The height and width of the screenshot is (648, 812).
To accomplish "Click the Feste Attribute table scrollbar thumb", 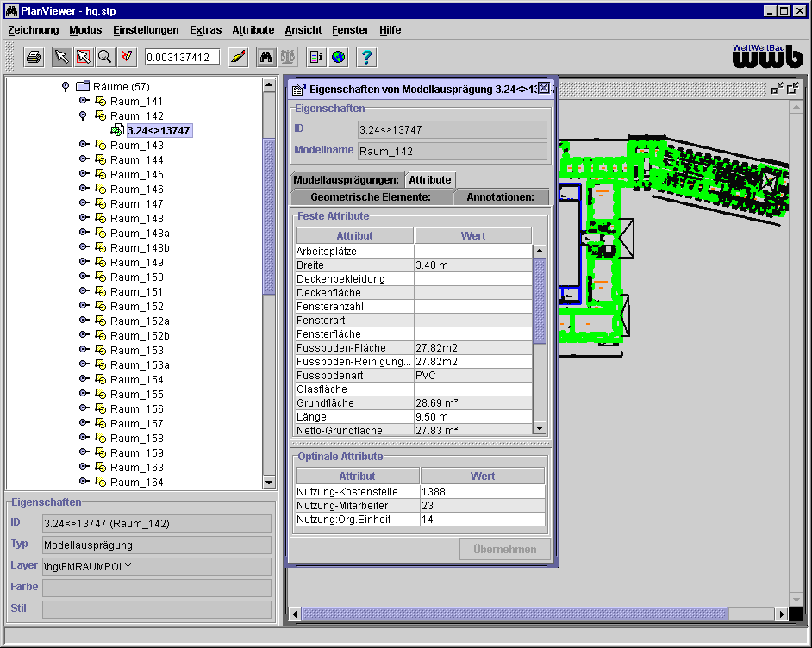I will pos(539,302).
